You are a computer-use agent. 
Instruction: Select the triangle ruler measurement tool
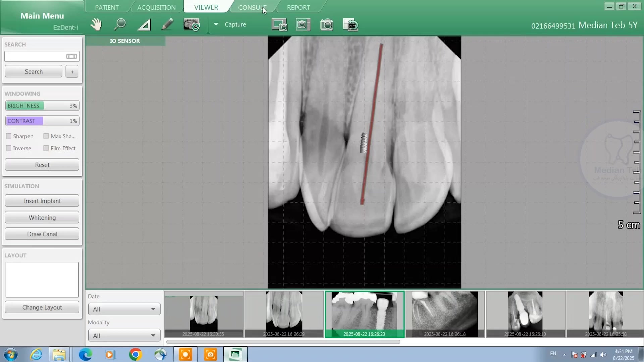coord(144,25)
